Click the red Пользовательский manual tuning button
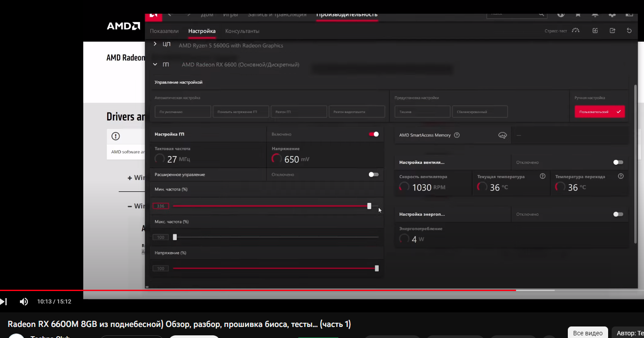 tap(600, 112)
